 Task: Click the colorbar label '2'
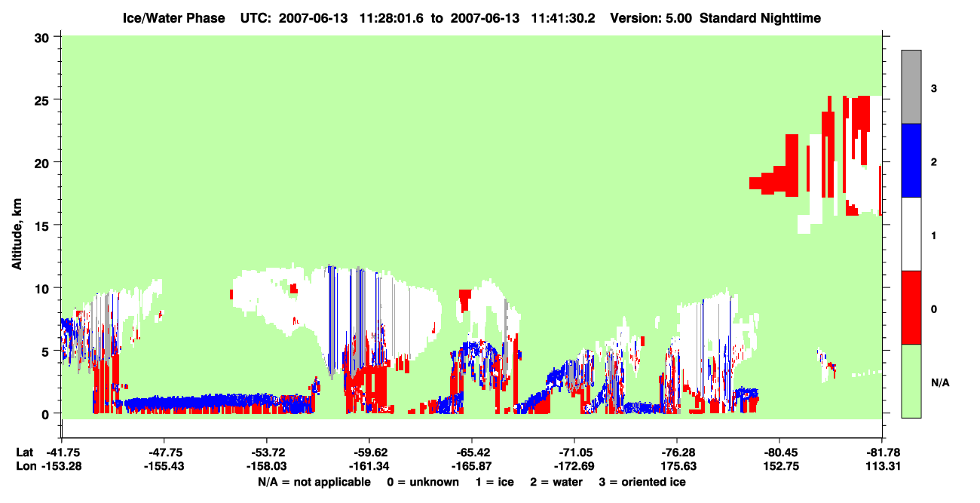coord(933,162)
